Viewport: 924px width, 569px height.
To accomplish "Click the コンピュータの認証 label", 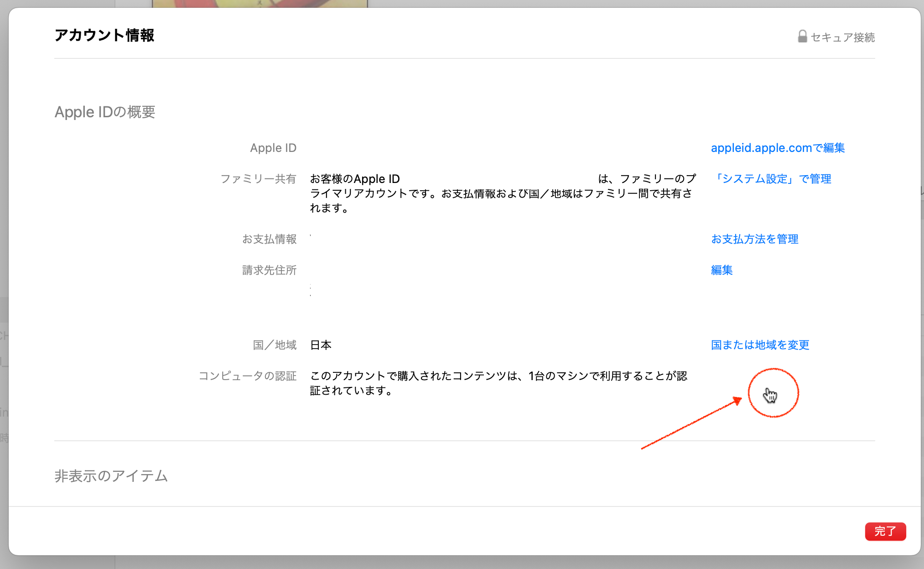I will pyautogui.click(x=248, y=376).
